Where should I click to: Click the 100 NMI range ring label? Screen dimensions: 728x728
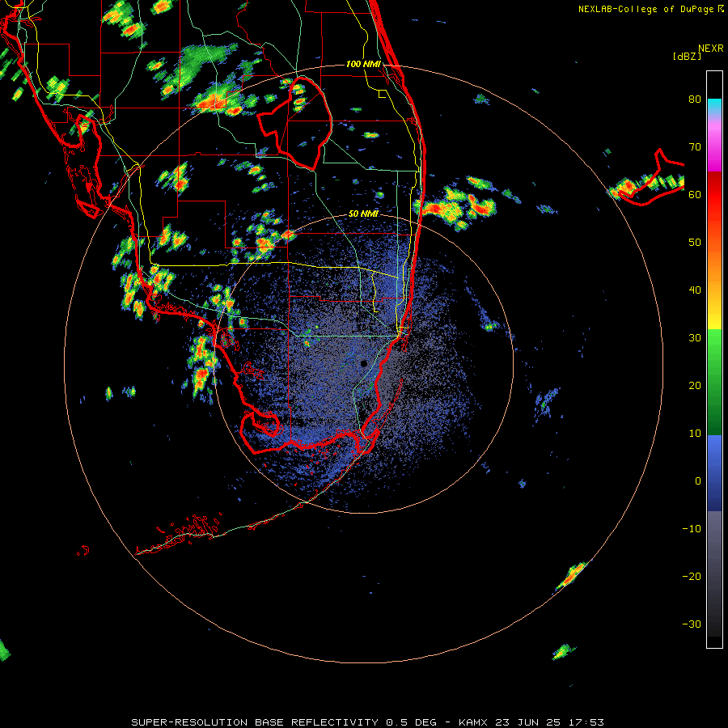pyautogui.click(x=363, y=64)
